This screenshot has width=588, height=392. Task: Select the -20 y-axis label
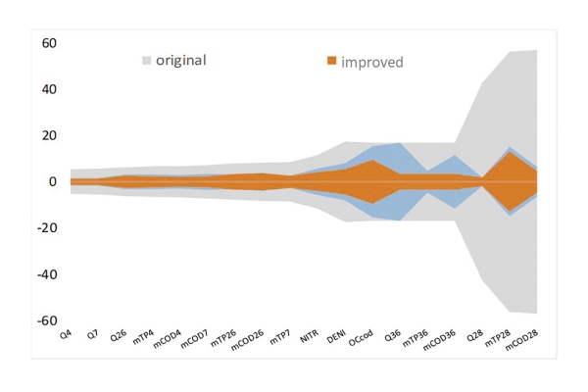click(46, 228)
